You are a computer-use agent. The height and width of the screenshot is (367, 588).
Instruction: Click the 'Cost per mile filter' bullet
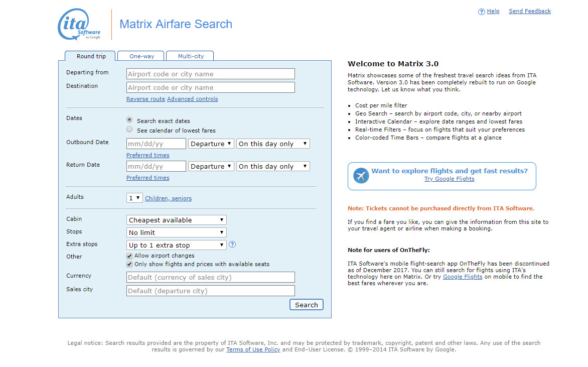(381, 106)
